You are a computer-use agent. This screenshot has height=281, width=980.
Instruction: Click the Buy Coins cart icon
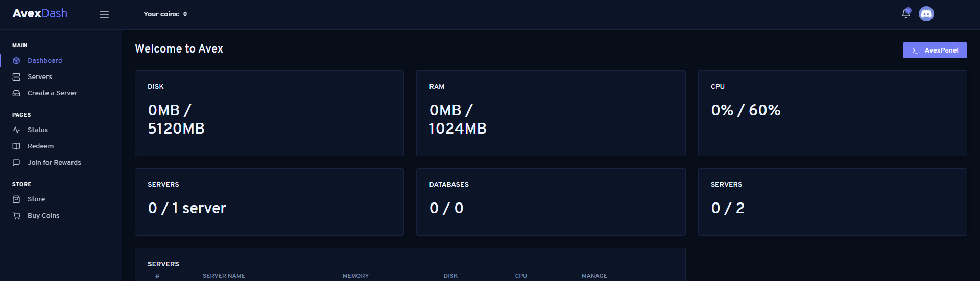[16, 216]
